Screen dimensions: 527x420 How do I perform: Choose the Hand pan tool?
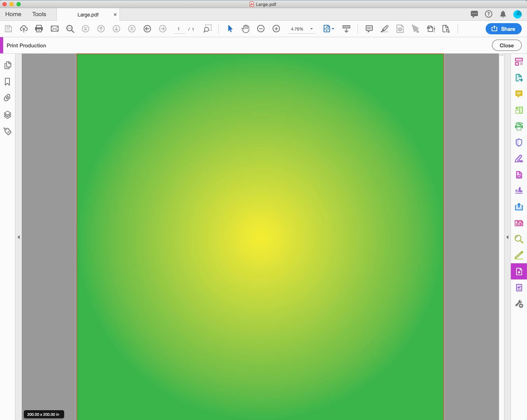[x=245, y=29]
